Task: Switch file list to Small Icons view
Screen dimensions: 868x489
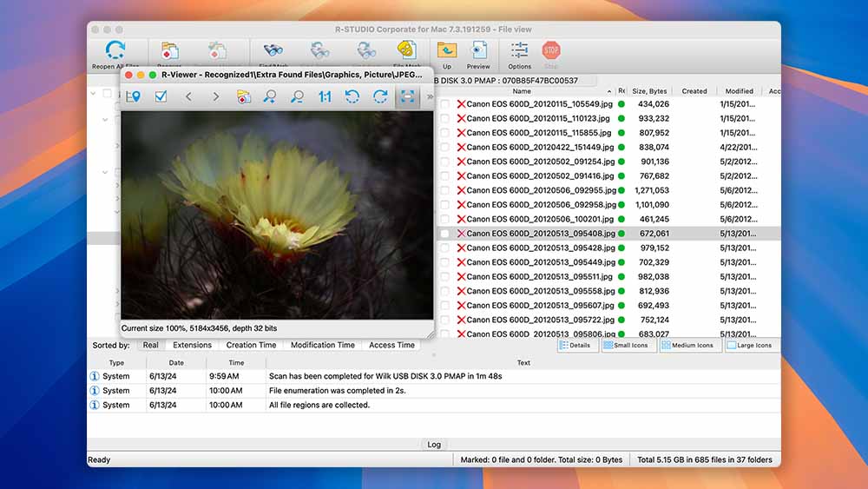Action: point(628,345)
